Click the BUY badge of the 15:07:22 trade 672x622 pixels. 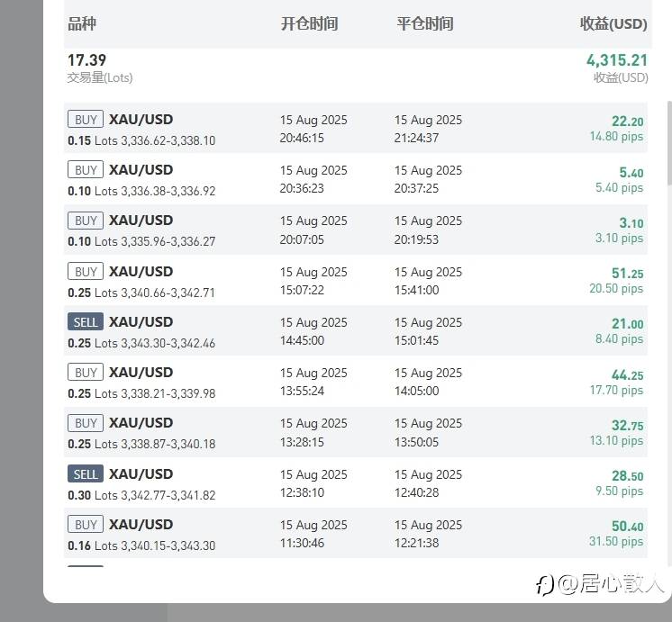[86, 271]
